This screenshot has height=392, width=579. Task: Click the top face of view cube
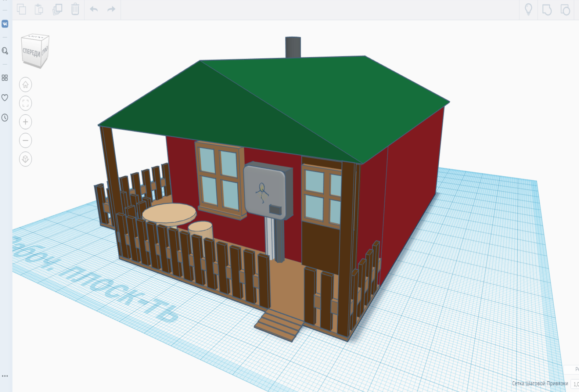(x=36, y=37)
